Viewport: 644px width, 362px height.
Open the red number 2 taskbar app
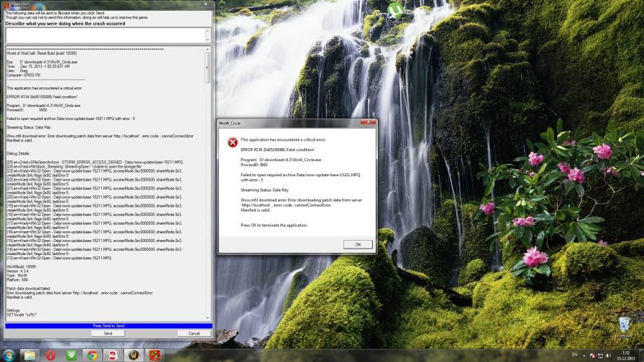(113, 355)
